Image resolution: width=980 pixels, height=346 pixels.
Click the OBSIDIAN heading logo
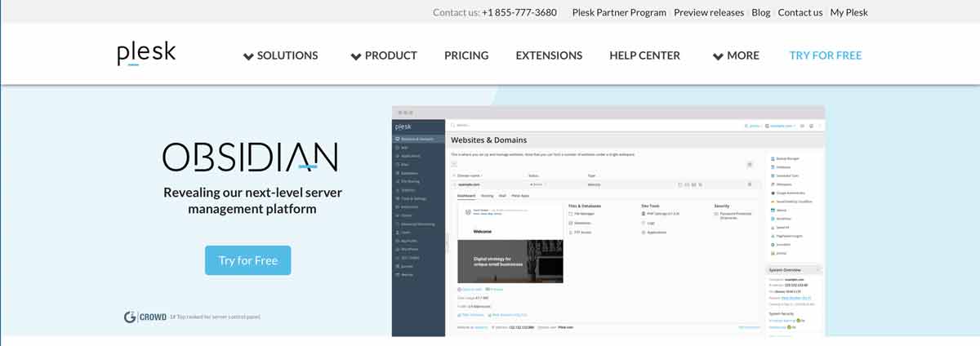pos(250,157)
